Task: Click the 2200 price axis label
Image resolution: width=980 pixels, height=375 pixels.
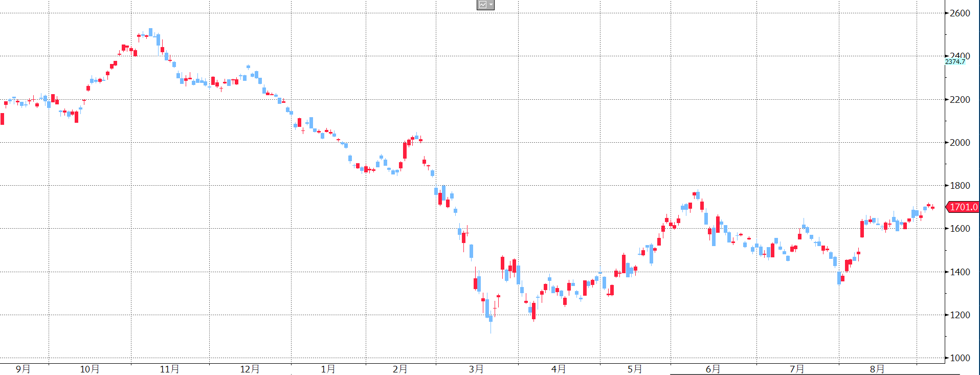Action: click(x=960, y=100)
